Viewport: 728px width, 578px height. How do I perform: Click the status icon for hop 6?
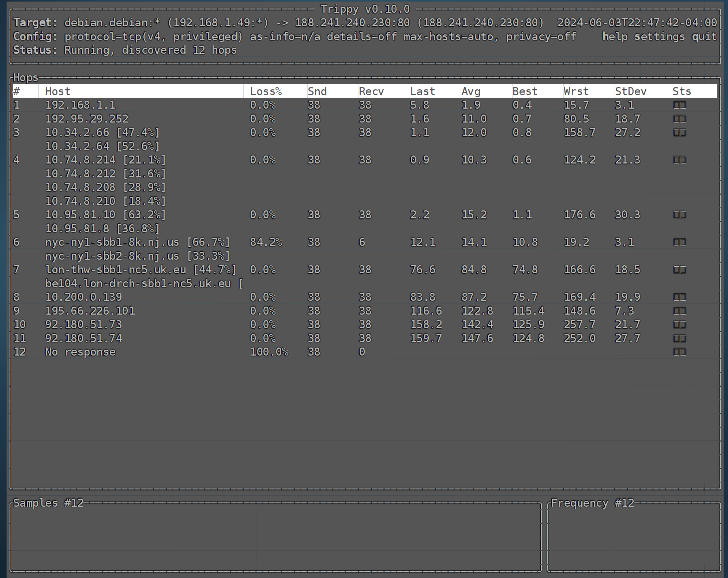(679, 243)
